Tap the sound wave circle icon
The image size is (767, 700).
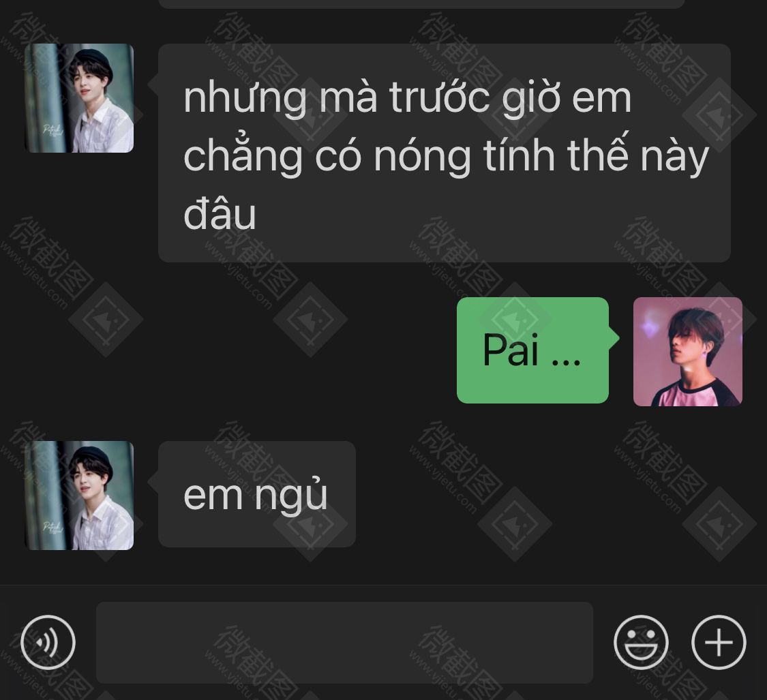pyautogui.click(x=48, y=642)
